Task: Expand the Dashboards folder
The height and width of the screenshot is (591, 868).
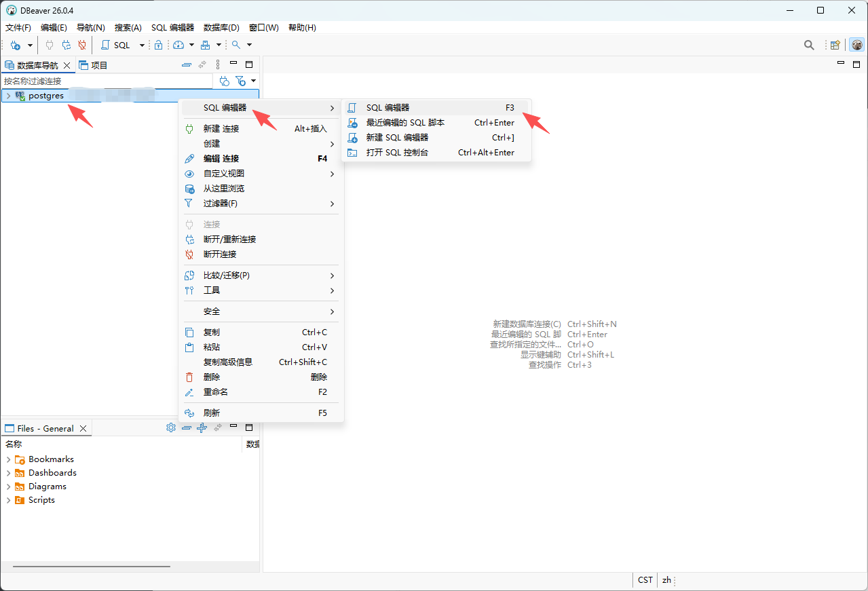Action: coord(8,473)
